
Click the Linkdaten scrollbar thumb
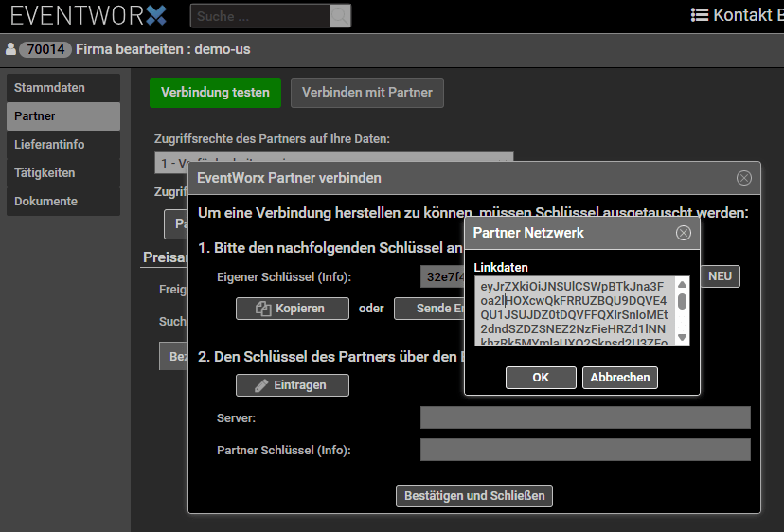click(x=682, y=302)
